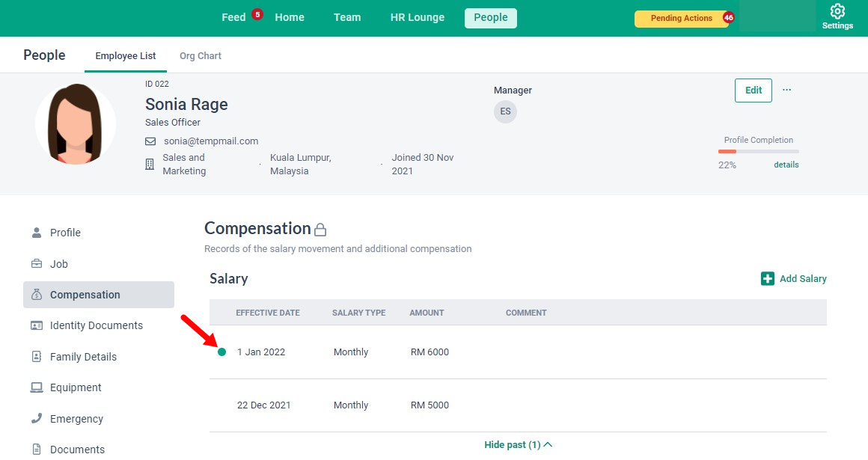Click the Pending Actions count badge 46
The height and width of the screenshot is (460, 868).
coord(729,18)
